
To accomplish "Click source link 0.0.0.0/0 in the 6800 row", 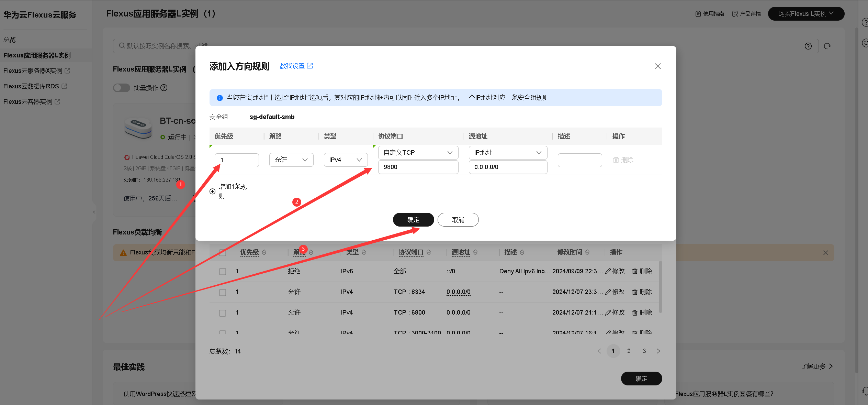I will [x=458, y=313].
